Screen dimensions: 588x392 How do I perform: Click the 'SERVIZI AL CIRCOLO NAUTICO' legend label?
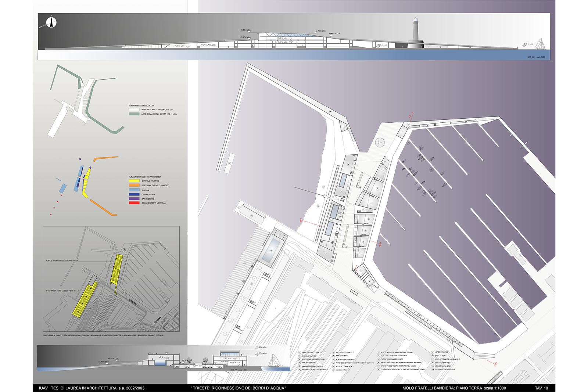point(155,185)
